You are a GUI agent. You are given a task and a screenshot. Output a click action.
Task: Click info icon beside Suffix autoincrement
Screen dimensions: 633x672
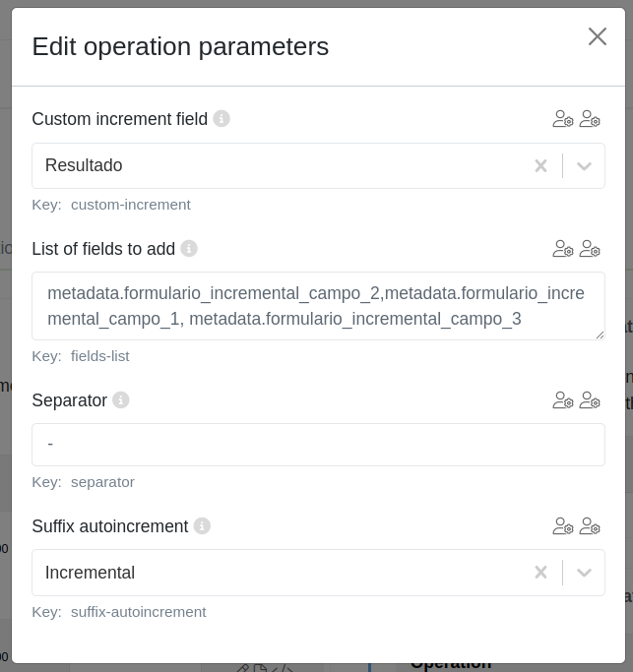coord(202,526)
